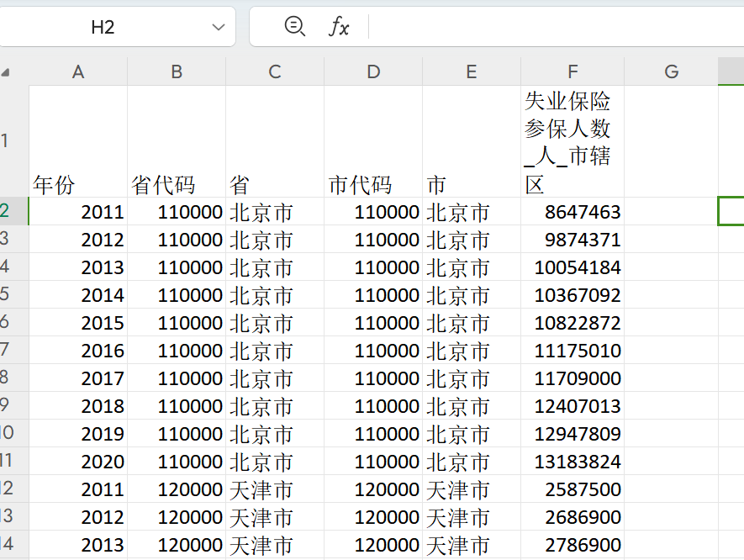Open the Name Box dropdown arrow
The height and width of the screenshot is (560, 744).
219,28
